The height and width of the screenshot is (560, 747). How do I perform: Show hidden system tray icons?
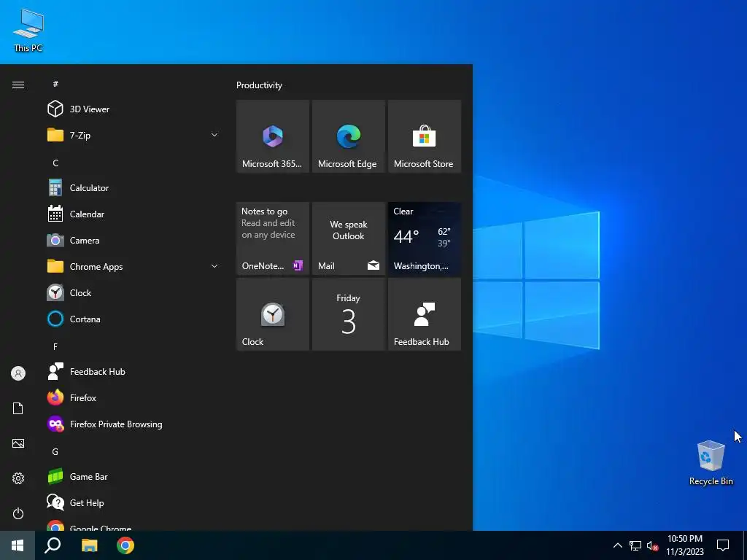point(617,545)
